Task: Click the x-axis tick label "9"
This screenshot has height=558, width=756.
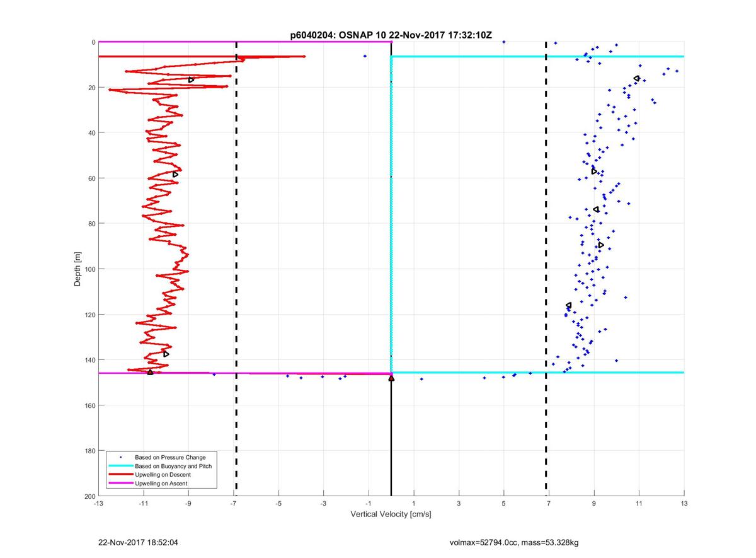Action: (594, 503)
